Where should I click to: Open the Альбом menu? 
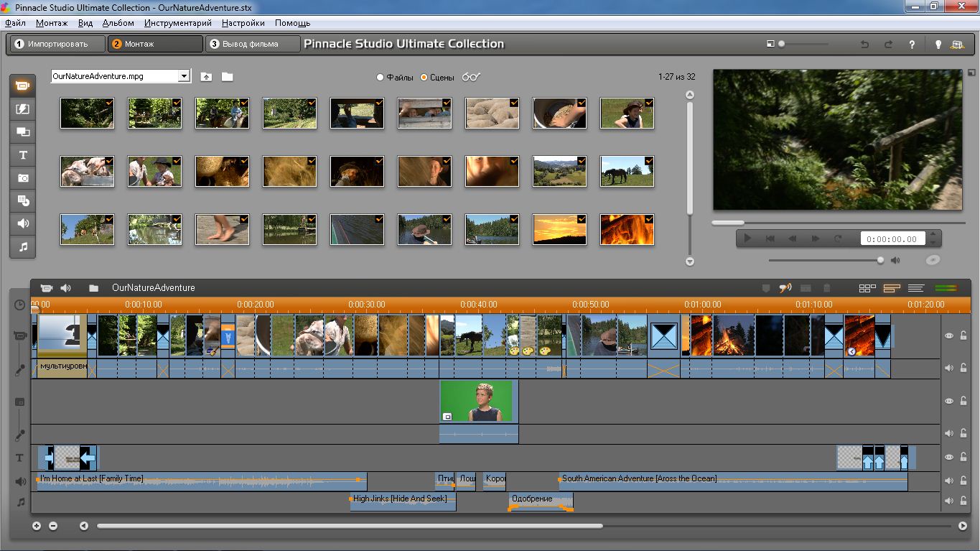[118, 23]
